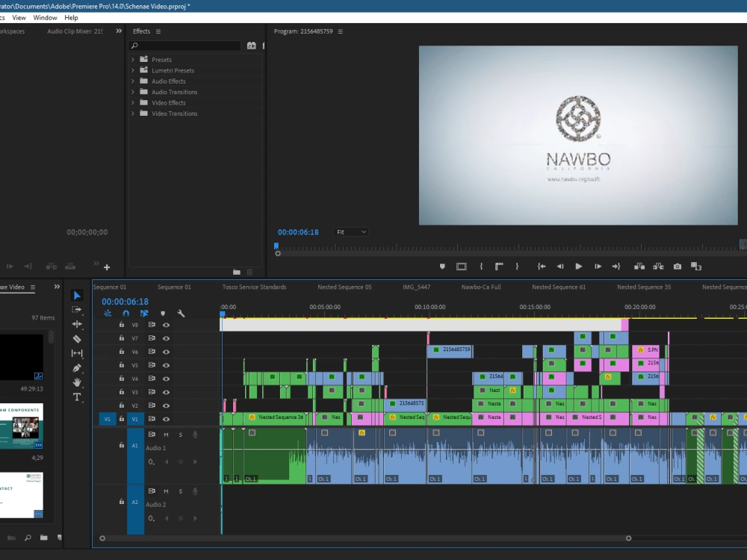Step back one frame
The height and width of the screenshot is (560, 747).
click(560, 267)
